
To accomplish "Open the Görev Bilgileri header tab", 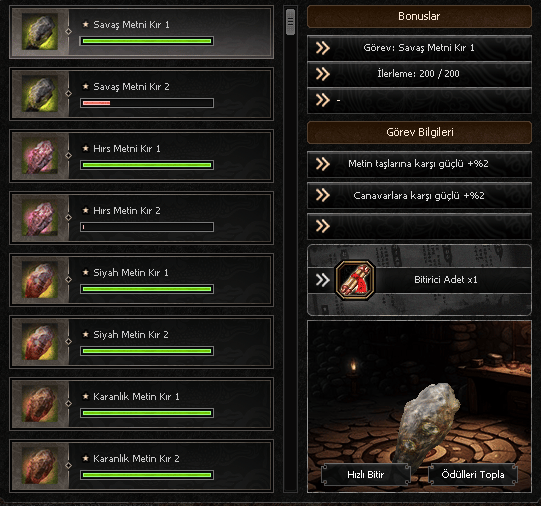I will pyautogui.click(x=419, y=132).
